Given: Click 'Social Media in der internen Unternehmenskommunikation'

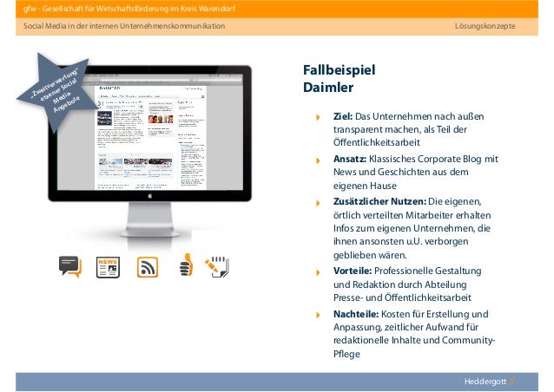Looking at the screenshot, I should tap(124, 26).
